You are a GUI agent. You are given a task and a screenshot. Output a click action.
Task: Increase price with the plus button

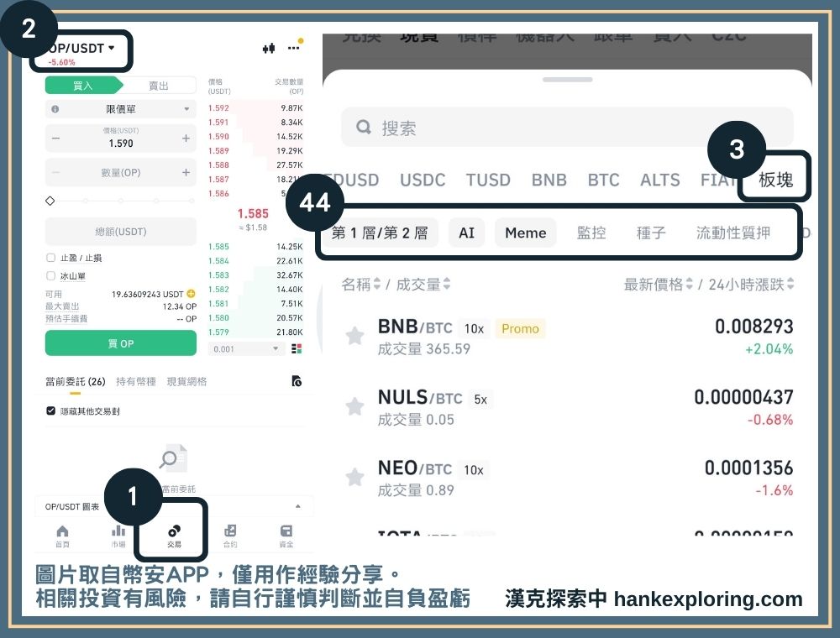[x=186, y=138]
